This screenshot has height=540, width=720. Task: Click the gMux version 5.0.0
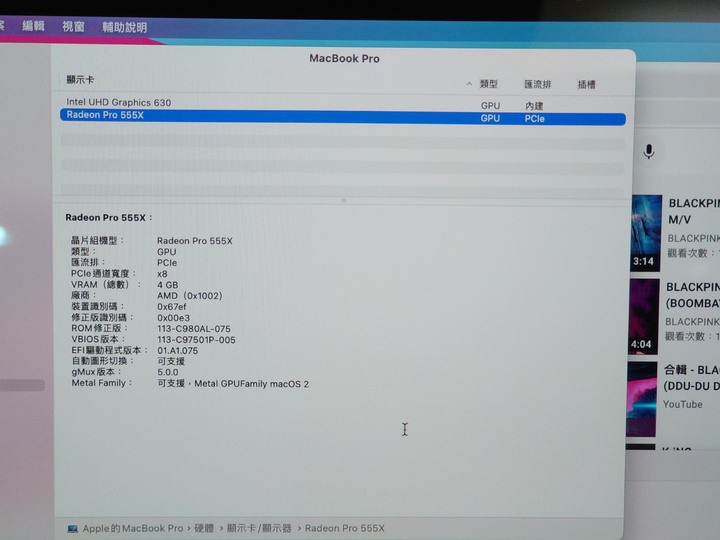pyautogui.click(x=168, y=372)
